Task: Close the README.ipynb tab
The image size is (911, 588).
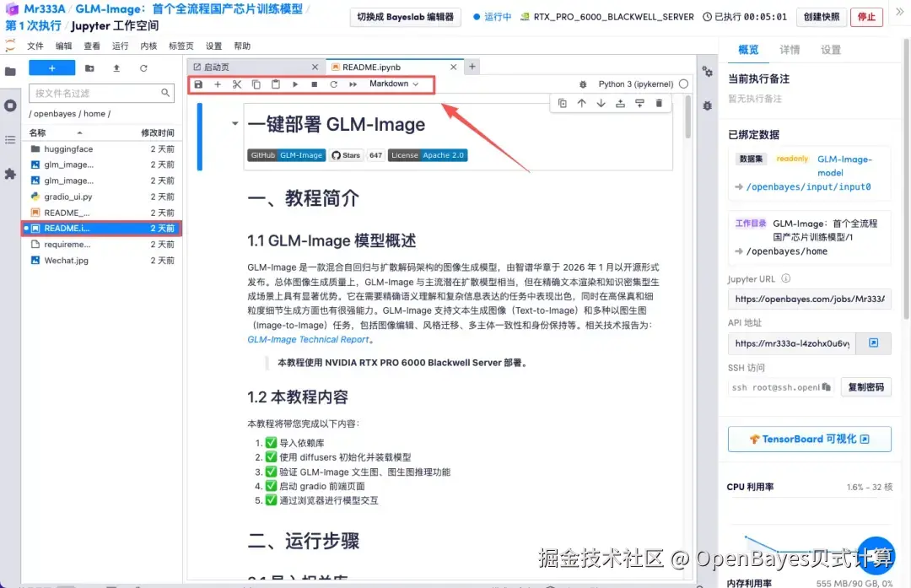Action: click(453, 67)
